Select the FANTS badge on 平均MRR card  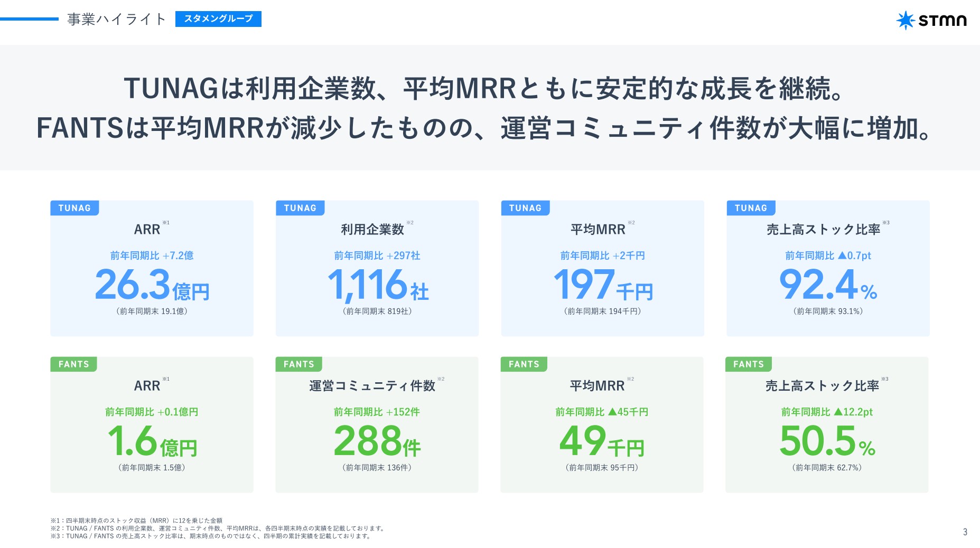pos(524,364)
